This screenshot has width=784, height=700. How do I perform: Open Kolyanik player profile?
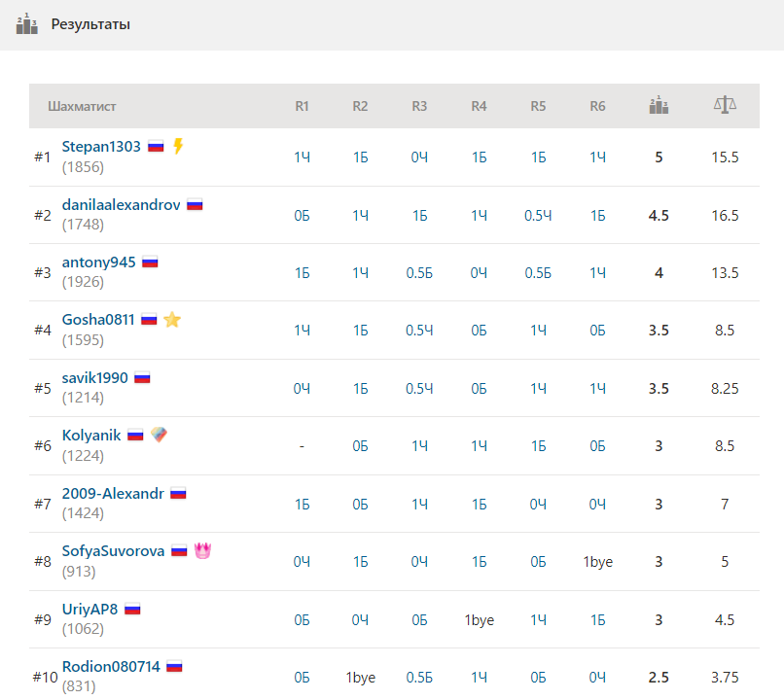(91, 435)
